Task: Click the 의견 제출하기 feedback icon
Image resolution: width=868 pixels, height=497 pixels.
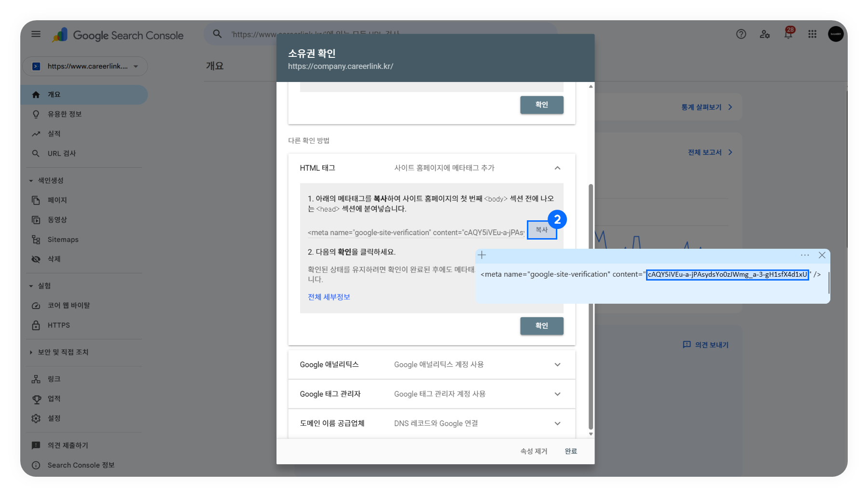Action: [x=36, y=445]
